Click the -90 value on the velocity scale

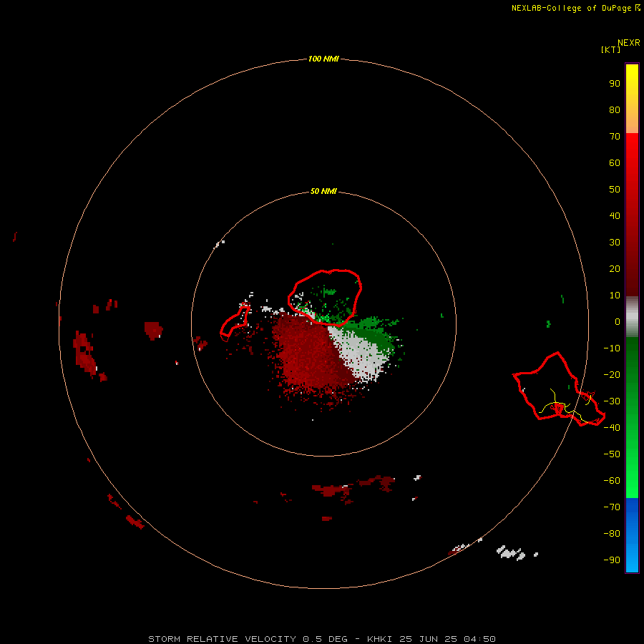(x=612, y=560)
